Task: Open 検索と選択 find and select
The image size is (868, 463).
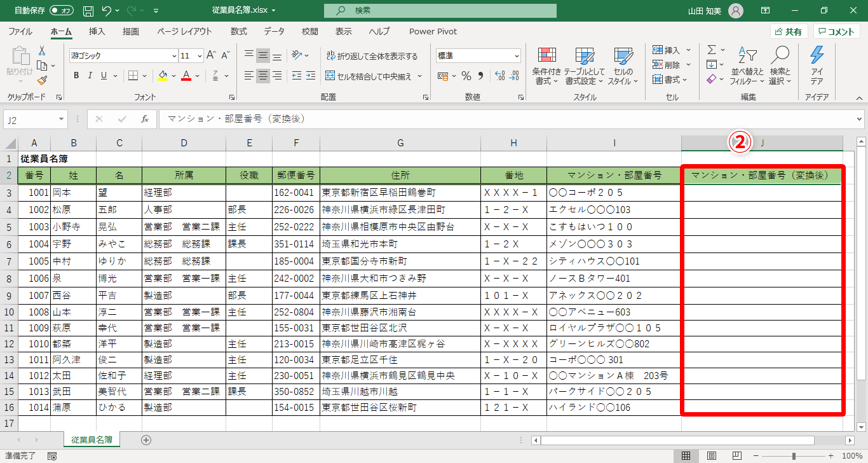Action: coord(780,66)
